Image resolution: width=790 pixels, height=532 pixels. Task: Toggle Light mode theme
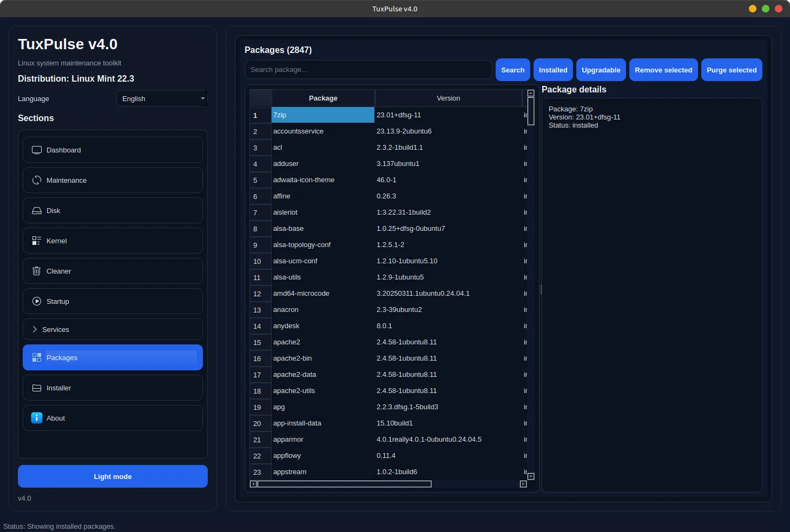pyautogui.click(x=113, y=476)
